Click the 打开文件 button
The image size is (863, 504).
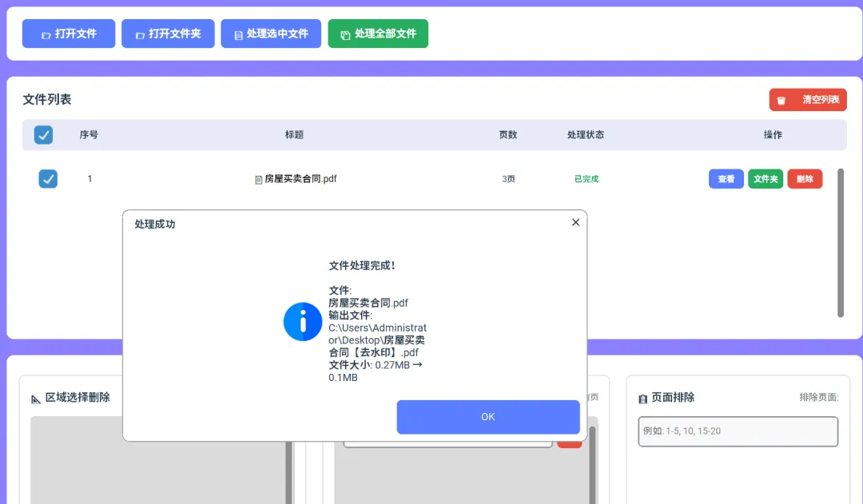pos(69,34)
